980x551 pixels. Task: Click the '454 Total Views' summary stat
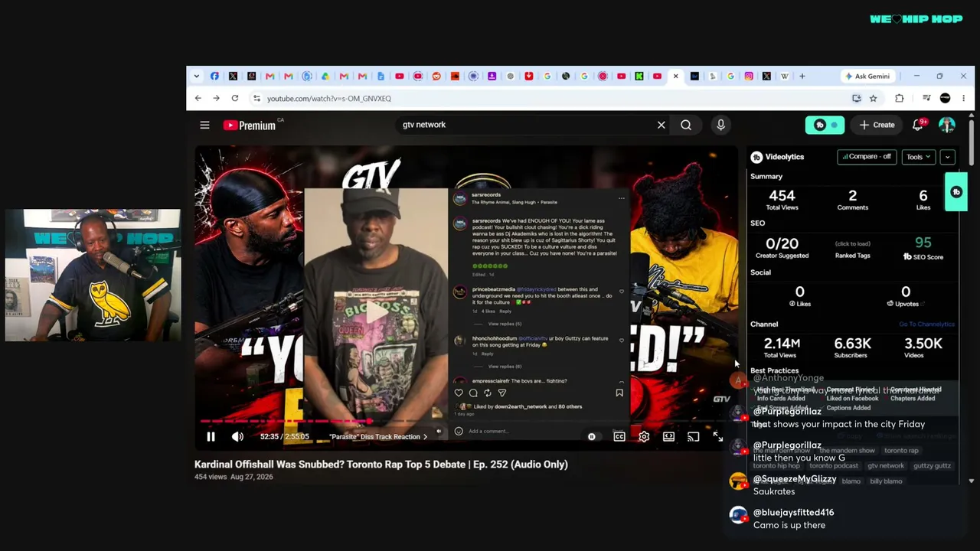pos(782,199)
